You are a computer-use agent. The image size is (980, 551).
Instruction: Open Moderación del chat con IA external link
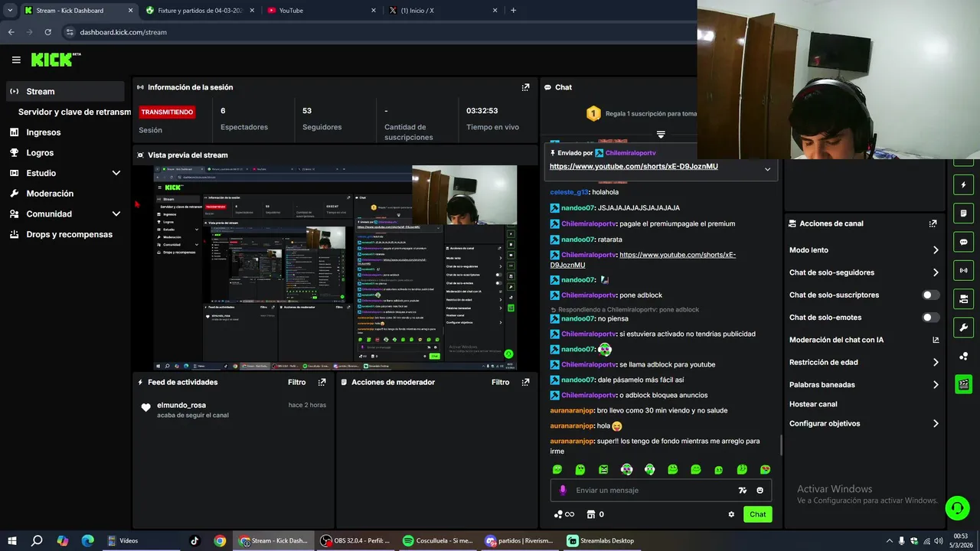pos(935,340)
